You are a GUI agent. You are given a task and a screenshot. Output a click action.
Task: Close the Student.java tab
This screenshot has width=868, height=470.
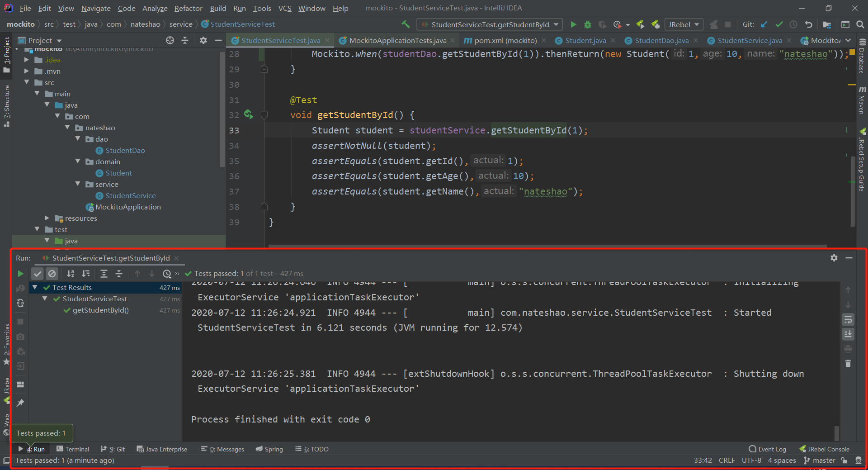[613, 40]
